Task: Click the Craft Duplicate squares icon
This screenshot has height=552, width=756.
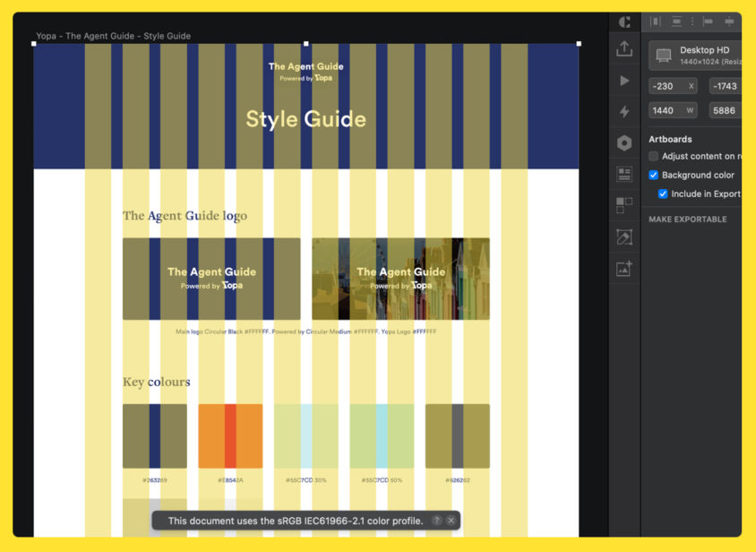Action: click(x=624, y=205)
